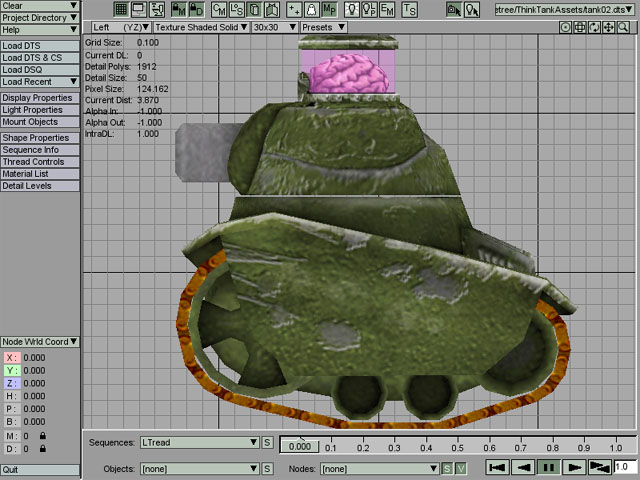
Task: Toggle the lock M toolbar icon
Action: pos(179,9)
